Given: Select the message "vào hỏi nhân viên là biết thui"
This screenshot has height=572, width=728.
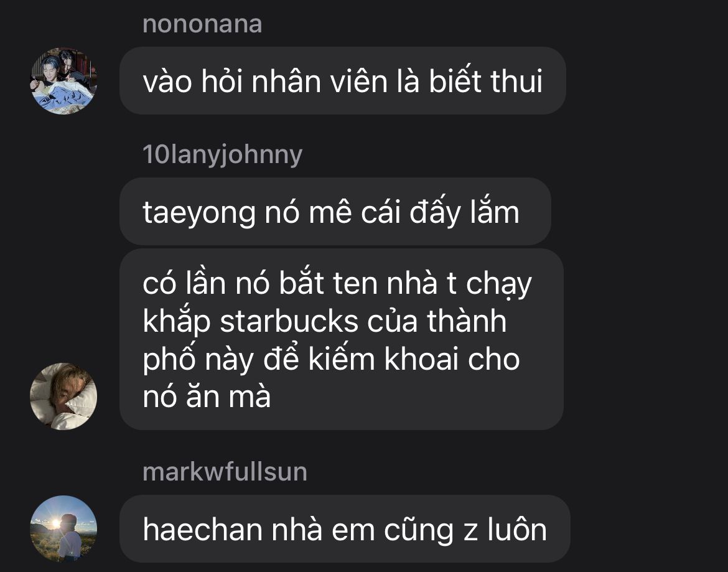Looking at the screenshot, I should (x=343, y=81).
